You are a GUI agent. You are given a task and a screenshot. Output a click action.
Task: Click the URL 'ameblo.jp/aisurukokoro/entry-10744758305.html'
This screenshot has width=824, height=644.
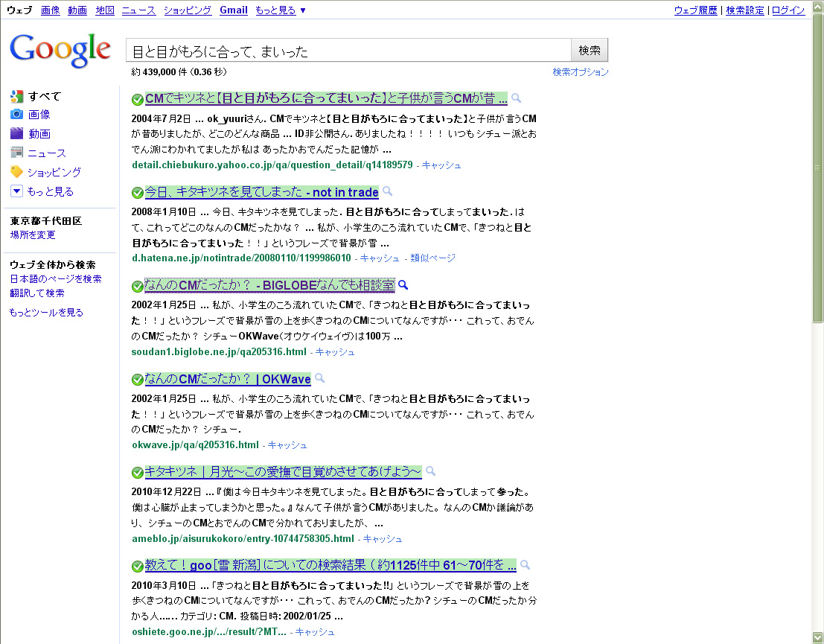[243, 538]
